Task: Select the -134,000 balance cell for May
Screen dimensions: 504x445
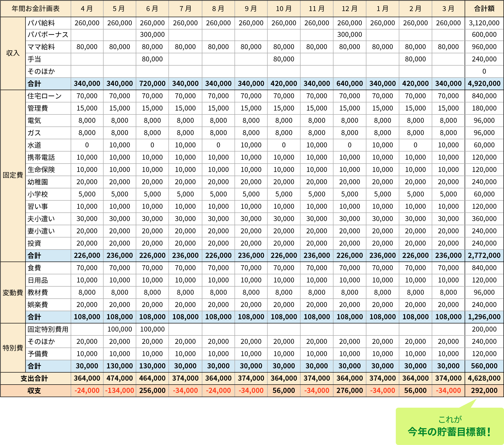Action: pos(120,390)
